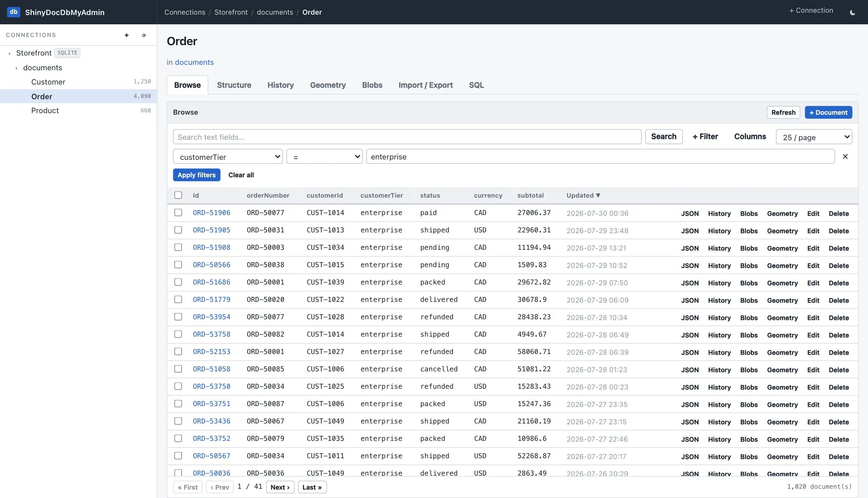Switch to the History tab
The image size is (868, 498).
280,85
